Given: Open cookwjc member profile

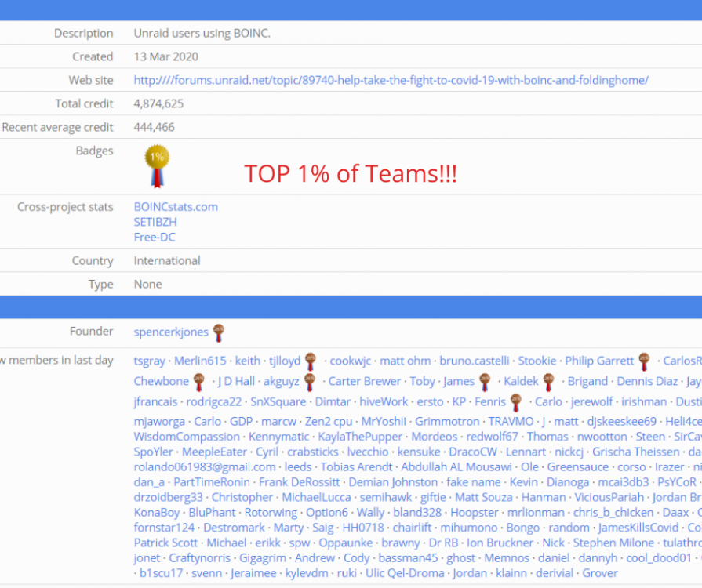Looking at the screenshot, I should tap(351, 361).
